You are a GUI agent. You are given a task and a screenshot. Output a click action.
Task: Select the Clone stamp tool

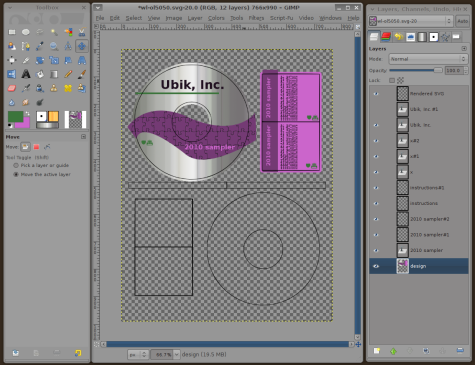[54, 88]
